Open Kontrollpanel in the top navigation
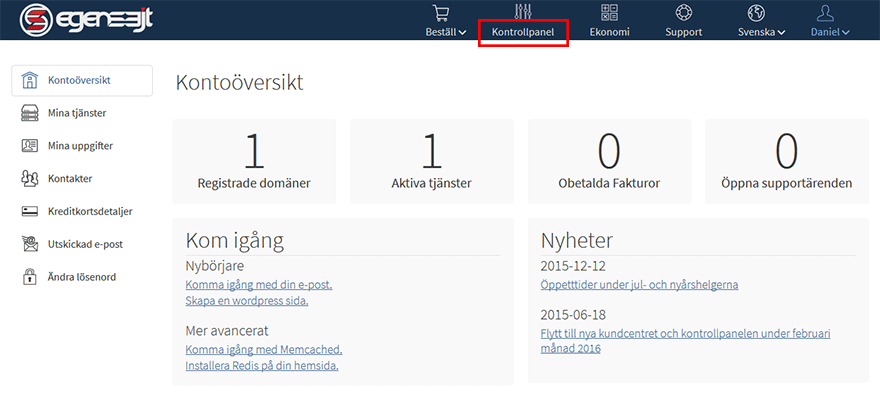Viewport: 880px width, 393px height. point(523,32)
